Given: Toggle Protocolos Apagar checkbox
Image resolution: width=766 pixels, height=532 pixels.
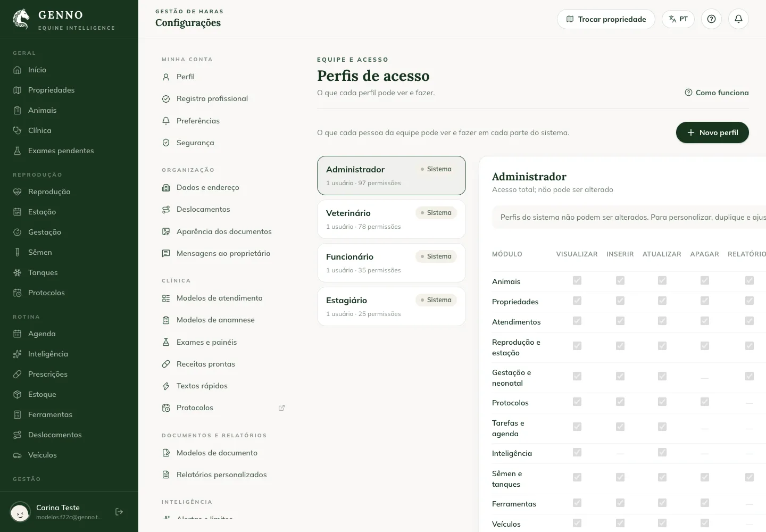Looking at the screenshot, I should point(705,402).
